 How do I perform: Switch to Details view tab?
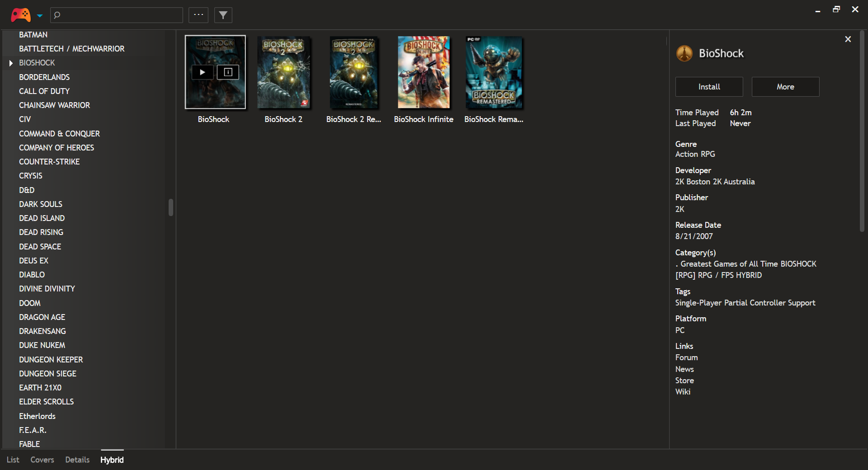[77, 460]
